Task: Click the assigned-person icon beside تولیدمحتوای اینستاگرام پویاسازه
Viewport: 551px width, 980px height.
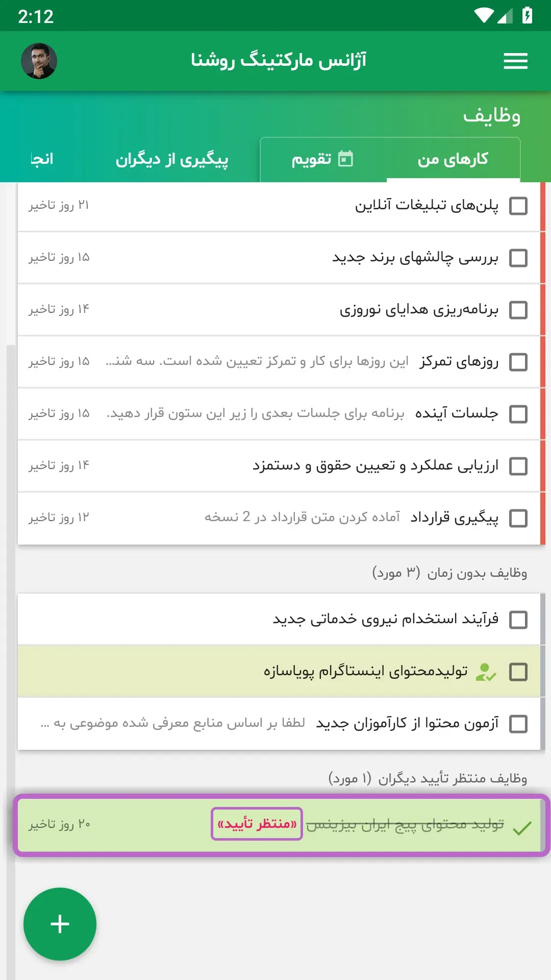Action: (485, 672)
